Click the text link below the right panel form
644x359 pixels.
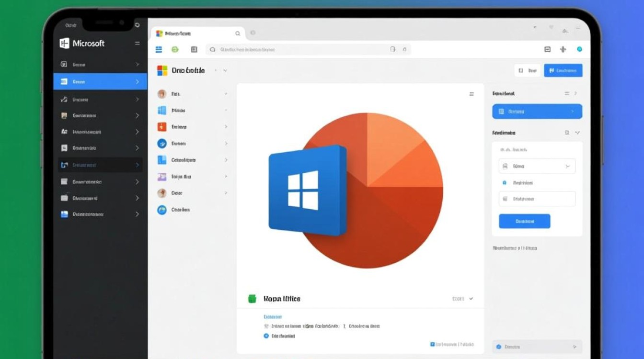tap(515, 248)
